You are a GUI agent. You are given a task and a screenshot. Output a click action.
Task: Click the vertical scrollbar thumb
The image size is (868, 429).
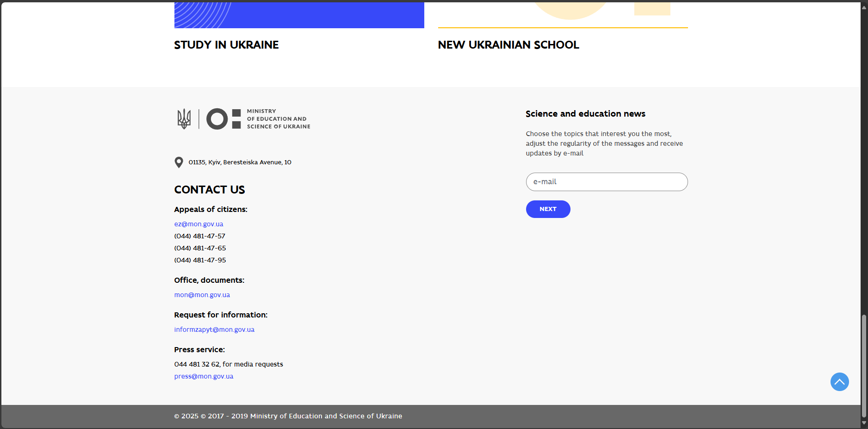pos(863,366)
